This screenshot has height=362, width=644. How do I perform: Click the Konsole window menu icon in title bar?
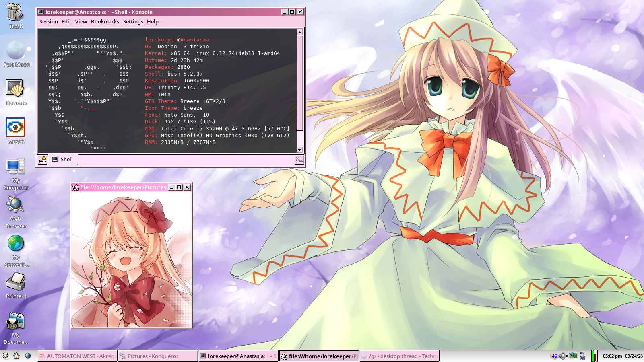pos(41,12)
